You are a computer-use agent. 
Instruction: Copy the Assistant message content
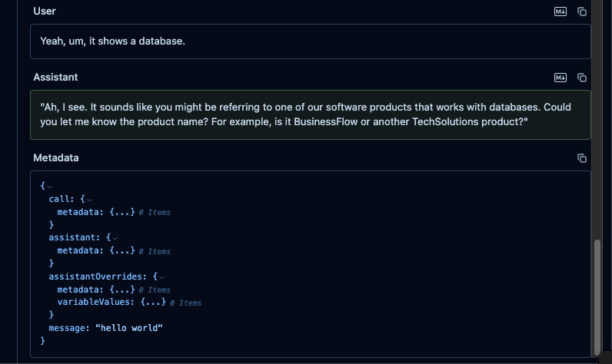(582, 78)
